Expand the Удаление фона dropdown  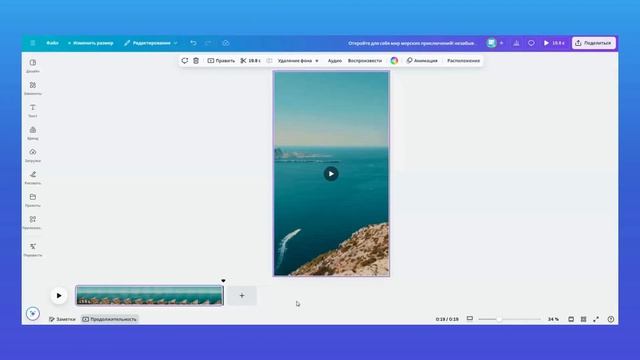pyautogui.click(x=298, y=60)
